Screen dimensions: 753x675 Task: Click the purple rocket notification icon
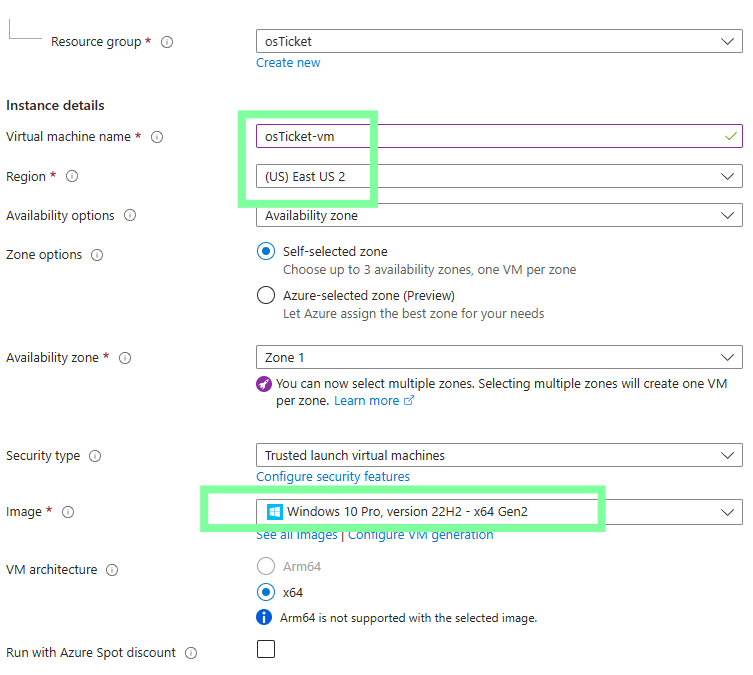264,384
